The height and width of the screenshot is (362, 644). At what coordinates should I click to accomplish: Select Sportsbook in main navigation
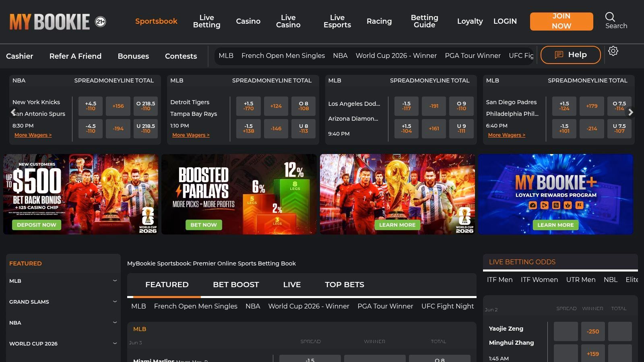[x=156, y=21]
